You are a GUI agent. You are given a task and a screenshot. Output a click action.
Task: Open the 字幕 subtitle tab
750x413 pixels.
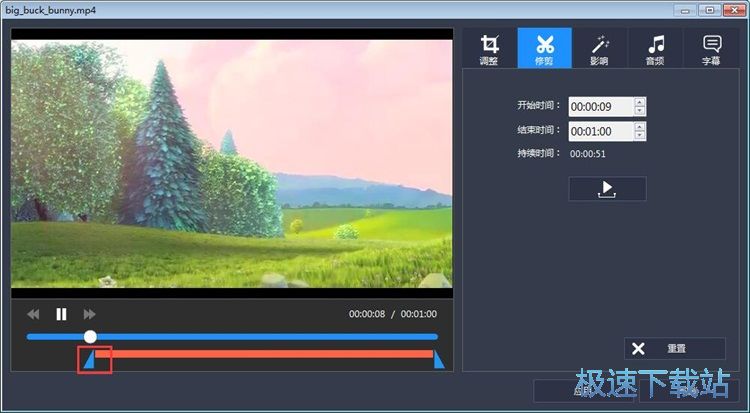click(711, 48)
